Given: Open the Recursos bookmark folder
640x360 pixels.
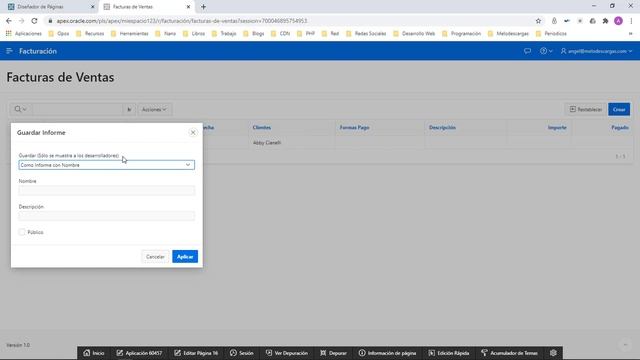Looking at the screenshot, I should pos(90,34).
